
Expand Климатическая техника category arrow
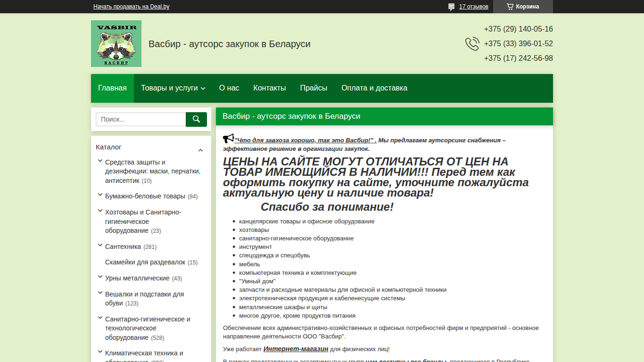(x=100, y=352)
